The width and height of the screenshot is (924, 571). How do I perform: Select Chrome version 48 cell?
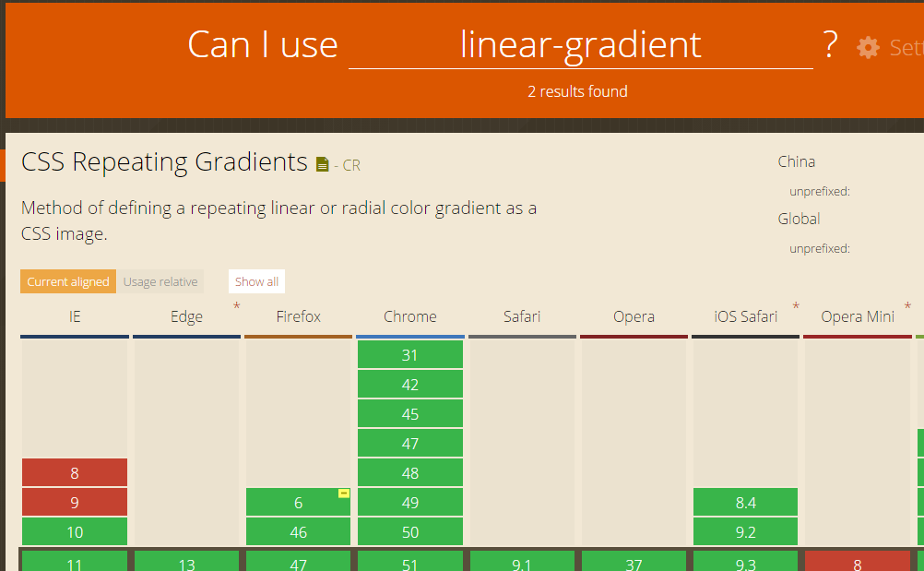point(410,472)
